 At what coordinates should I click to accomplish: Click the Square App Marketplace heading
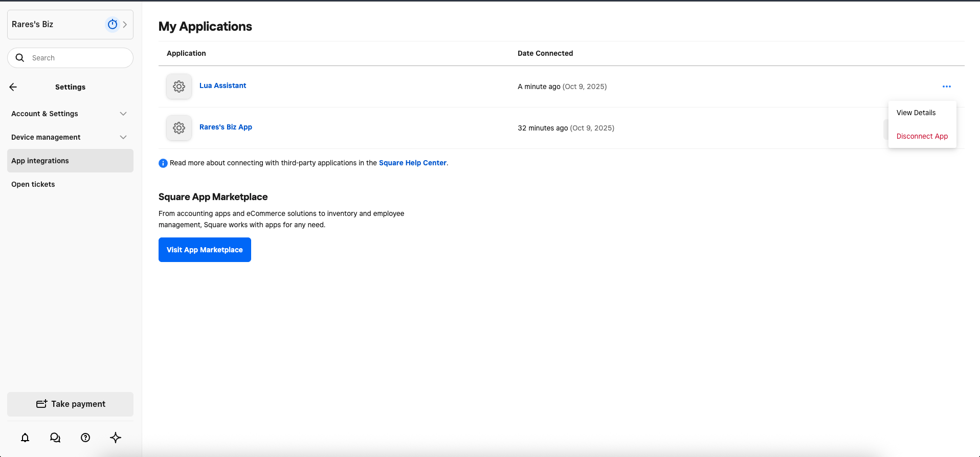(x=213, y=197)
